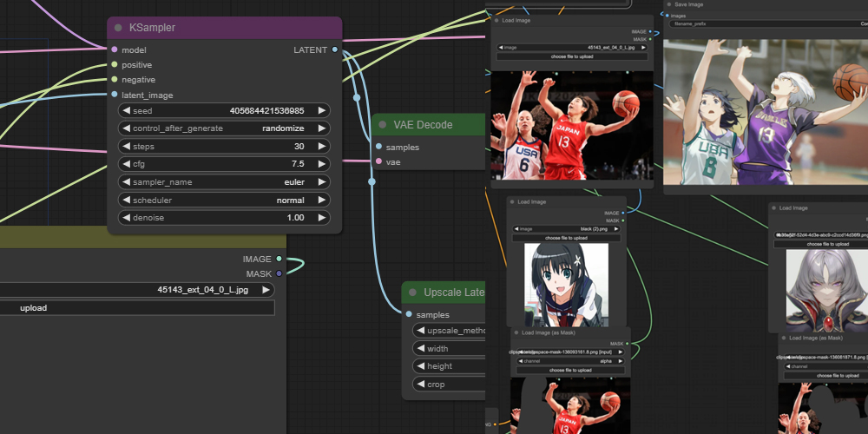The width and height of the screenshot is (868, 434).
Task: Select next scheduler after normal
Action: (322, 200)
